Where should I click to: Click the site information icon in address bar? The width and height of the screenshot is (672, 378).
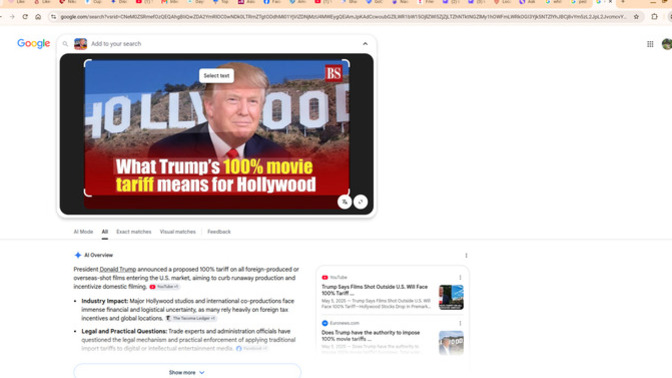coord(53,17)
